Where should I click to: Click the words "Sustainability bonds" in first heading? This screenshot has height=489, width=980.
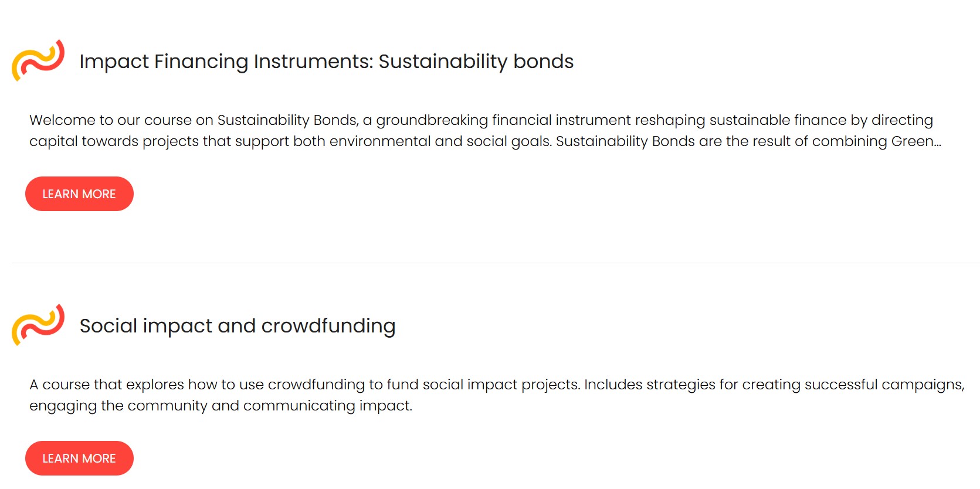coord(476,62)
